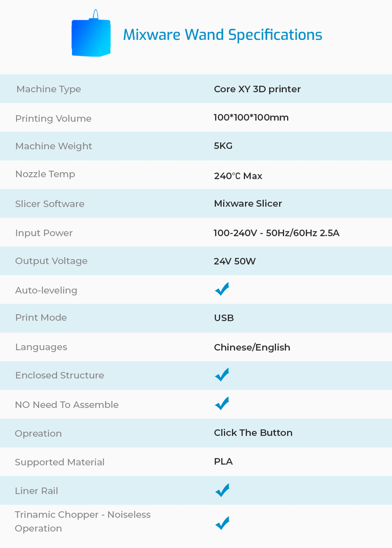Click the Mixware Wand Specifications heading

point(223,35)
